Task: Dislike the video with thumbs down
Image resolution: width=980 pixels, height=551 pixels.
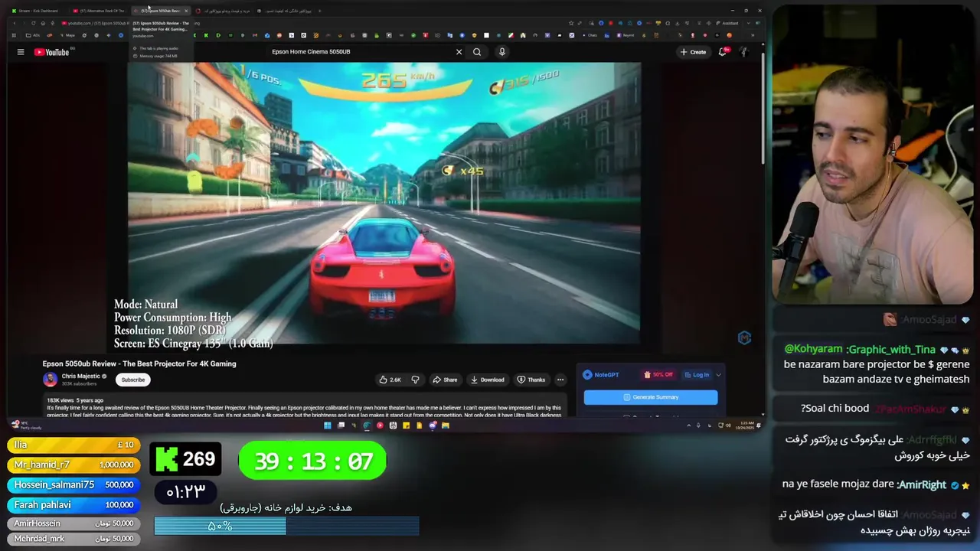Action: click(x=415, y=380)
